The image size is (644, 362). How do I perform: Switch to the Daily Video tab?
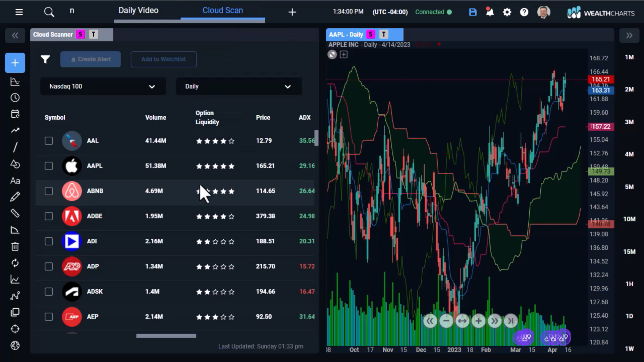(x=139, y=10)
